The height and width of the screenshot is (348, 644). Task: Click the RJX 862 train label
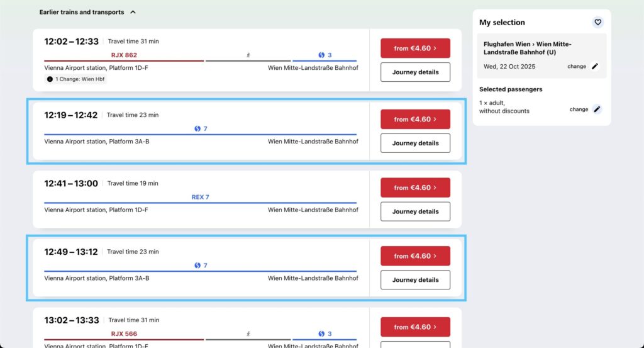click(x=124, y=55)
